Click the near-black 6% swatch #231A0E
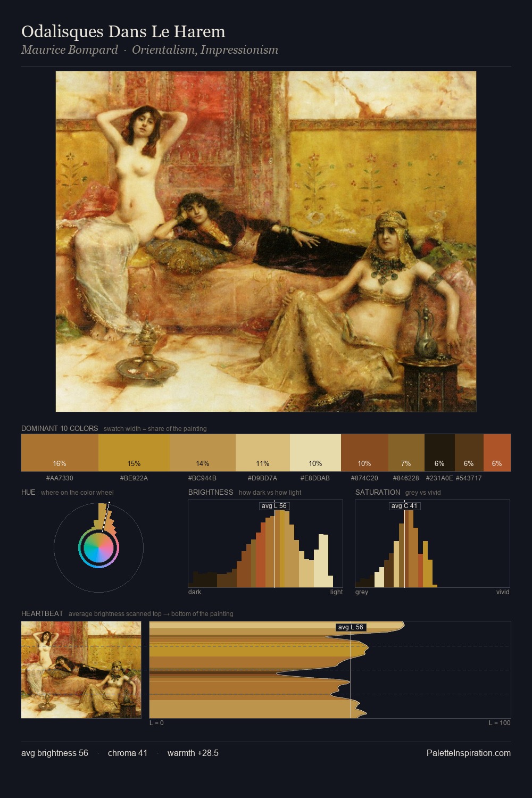532x798 pixels. pos(439,453)
